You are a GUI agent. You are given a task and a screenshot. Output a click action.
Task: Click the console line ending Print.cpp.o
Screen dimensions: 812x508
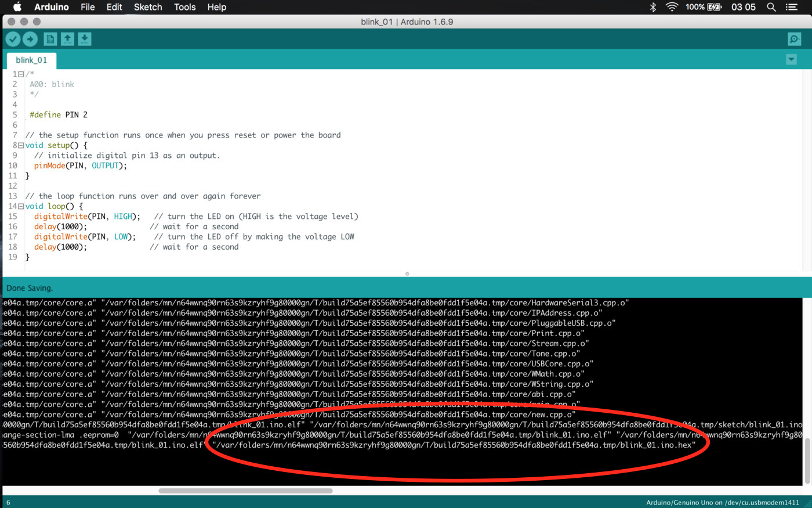pyautogui.click(x=293, y=333)
